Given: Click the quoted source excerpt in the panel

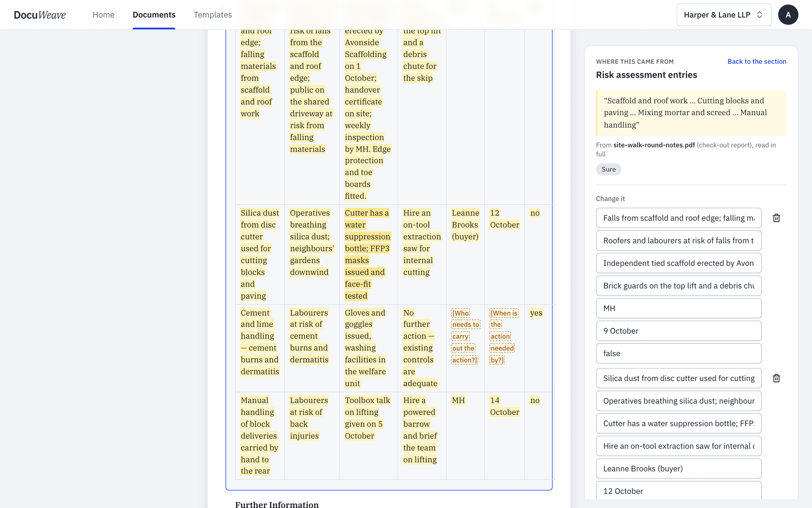Looking at the screenshot, I should [691, 113].
